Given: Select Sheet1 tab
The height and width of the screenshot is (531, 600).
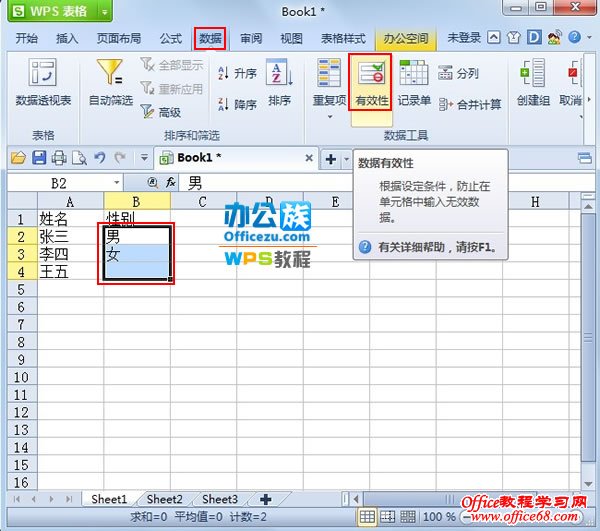Looking at the screenshot, I should 109,499.
